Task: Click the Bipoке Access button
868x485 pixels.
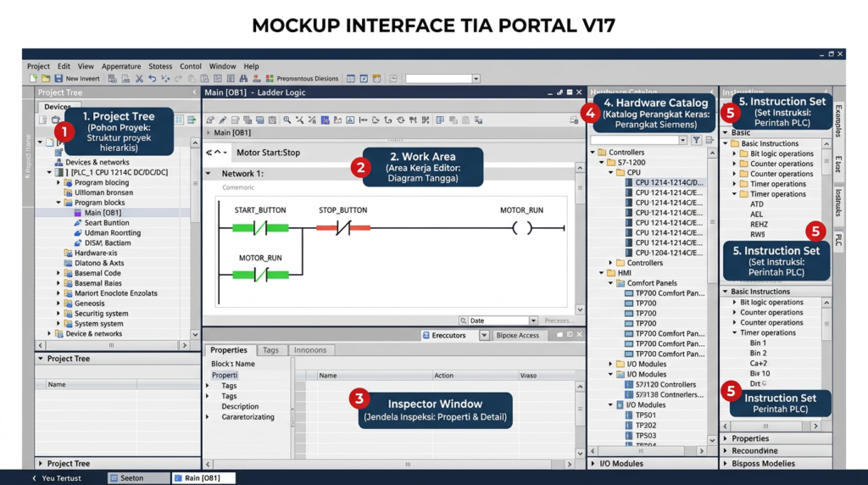Action: coord(518,335)
